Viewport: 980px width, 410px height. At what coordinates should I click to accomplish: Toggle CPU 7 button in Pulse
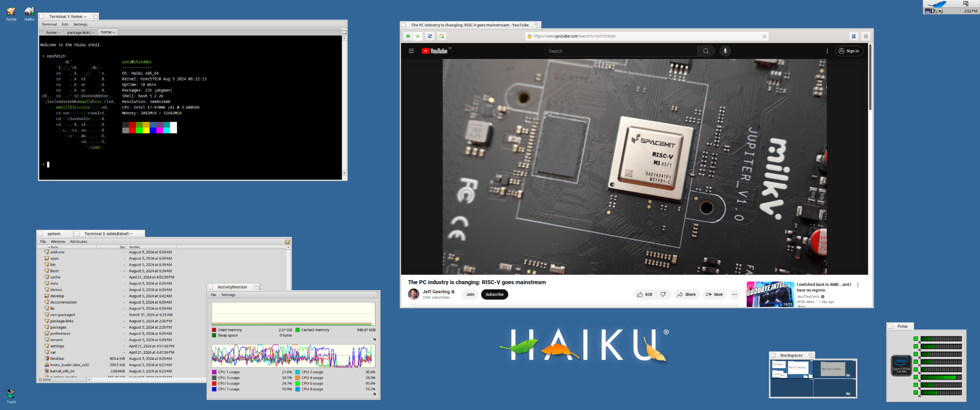pyautogui.click(x=916, y=385)
